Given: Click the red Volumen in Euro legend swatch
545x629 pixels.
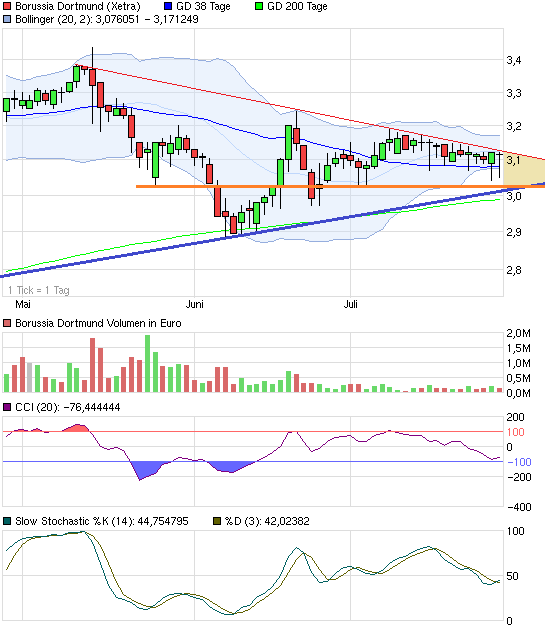Looking at the screenshot, I should pos(7,323).
